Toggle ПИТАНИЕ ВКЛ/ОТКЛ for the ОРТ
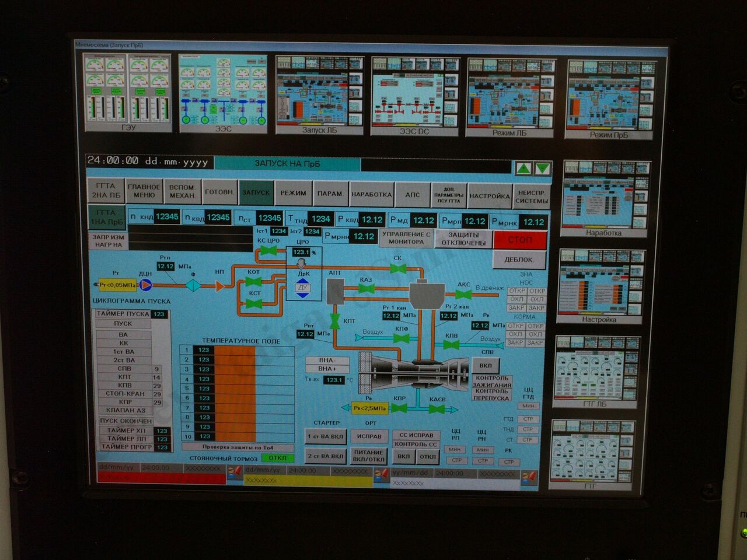747x560 pixels. point(369,456)
